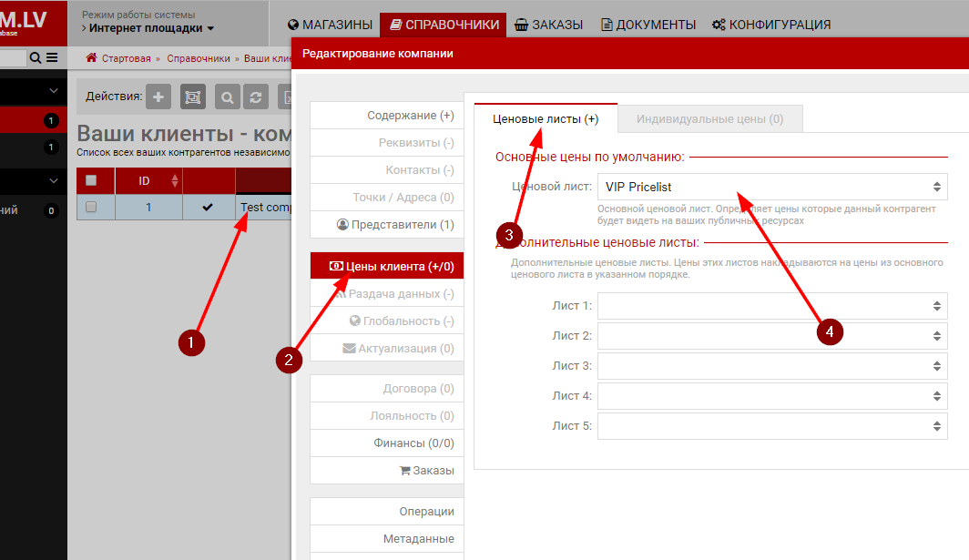Click the refresh arrows icon in Действия toolbar
Image resolution: width=969 pixels, height=560 pixels.
click(257, 97)
